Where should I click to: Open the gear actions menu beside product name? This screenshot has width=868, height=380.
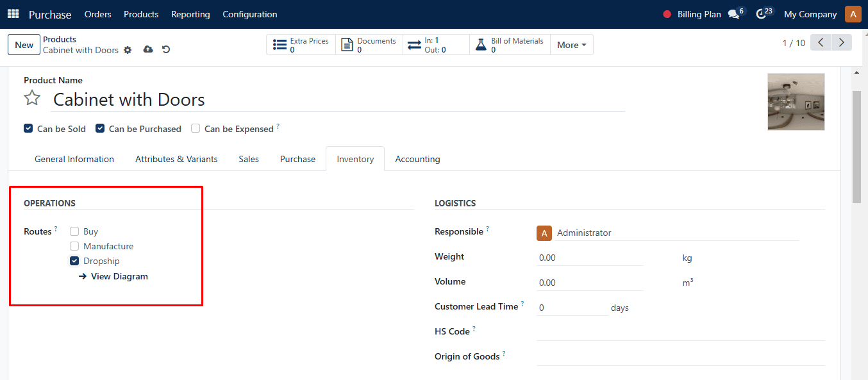[128, 50]
